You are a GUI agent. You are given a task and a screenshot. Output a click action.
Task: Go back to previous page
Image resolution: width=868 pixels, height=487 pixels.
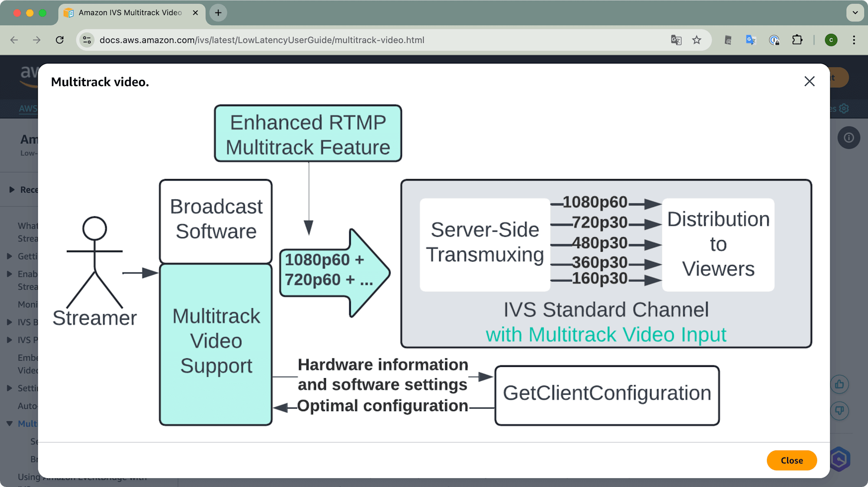click(14, 40)
